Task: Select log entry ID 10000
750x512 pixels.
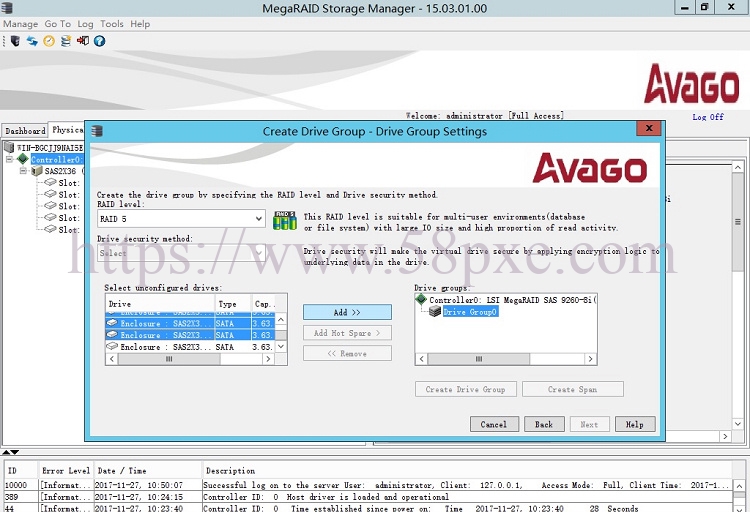Action: (x=368, y=485)
